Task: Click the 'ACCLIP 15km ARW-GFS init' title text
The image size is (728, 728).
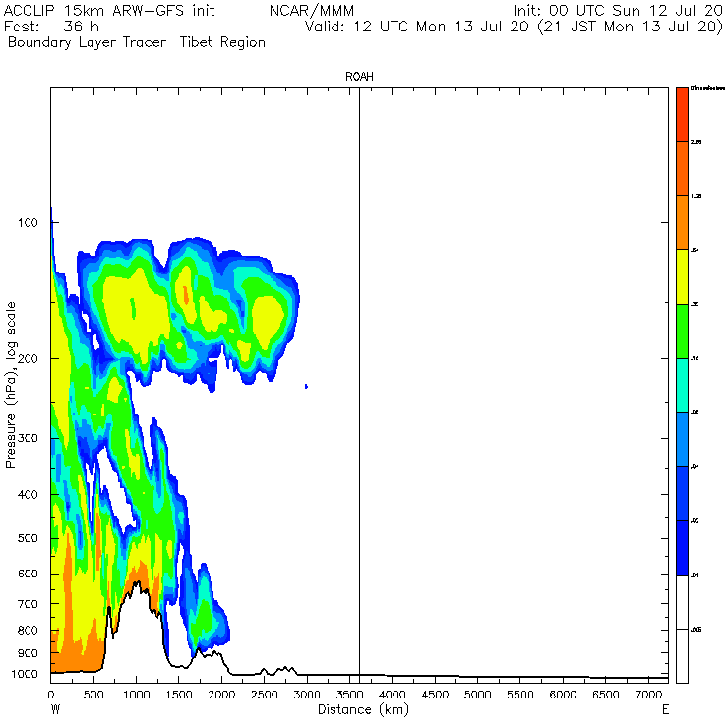Action: pyautogui.click(x=109, y=10)
